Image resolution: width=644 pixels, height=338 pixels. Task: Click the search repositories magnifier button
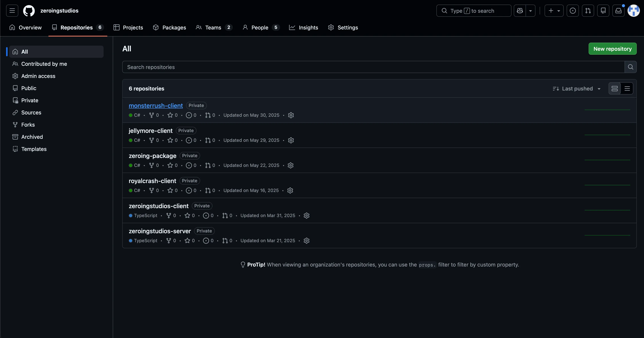click(x=630, y=67)
